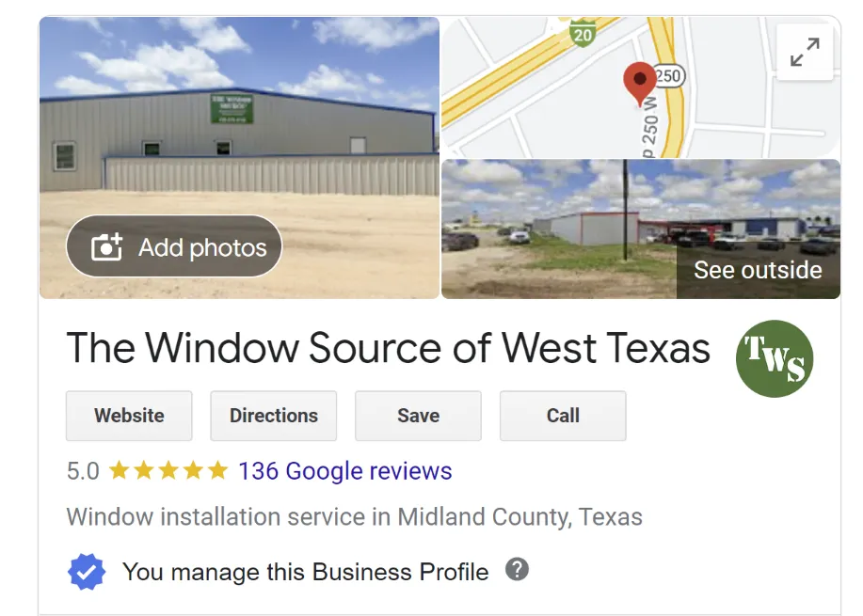Click the Add photos button
Viewport: 863px width, 616px height.
click(174, 246)
